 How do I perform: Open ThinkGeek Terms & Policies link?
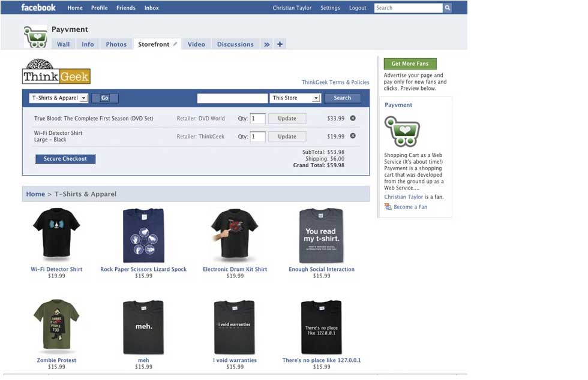pyautogui.click(x=335, y=82)
